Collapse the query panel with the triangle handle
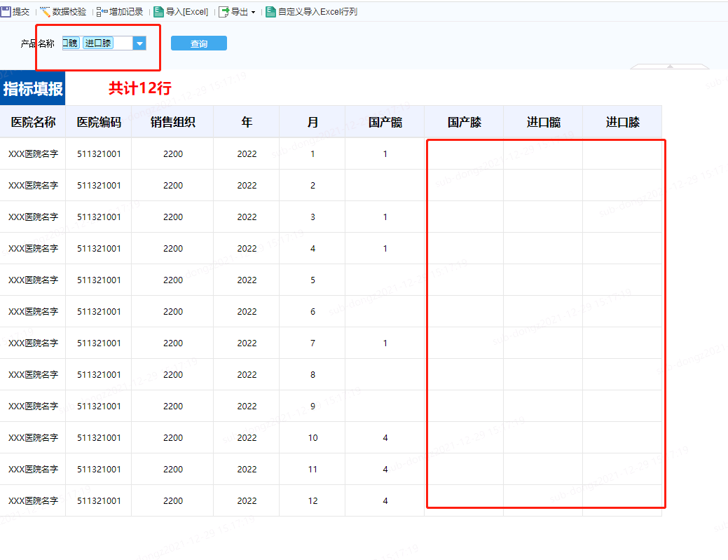728x560 pixels. pyautogui.click(x=669, y=66)
